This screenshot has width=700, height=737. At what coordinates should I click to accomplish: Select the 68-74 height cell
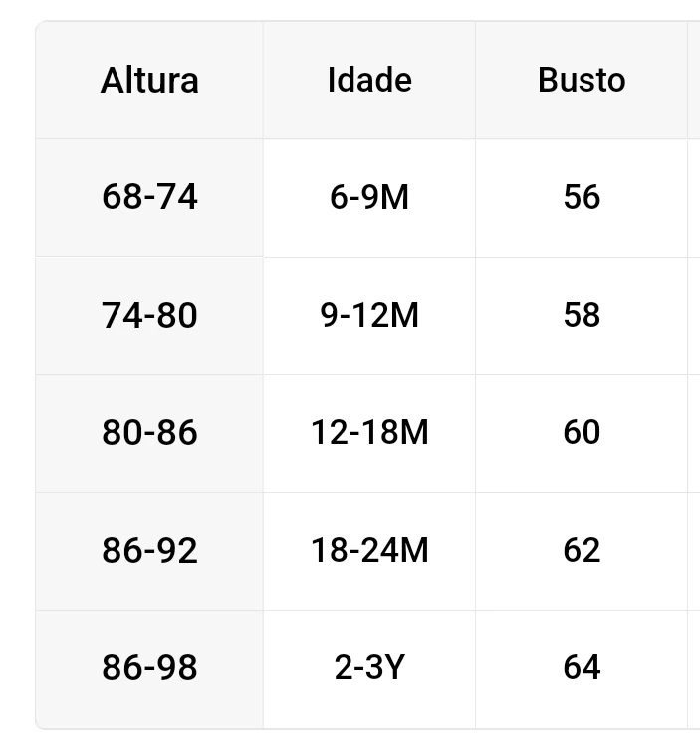click(x=149, y=197)
